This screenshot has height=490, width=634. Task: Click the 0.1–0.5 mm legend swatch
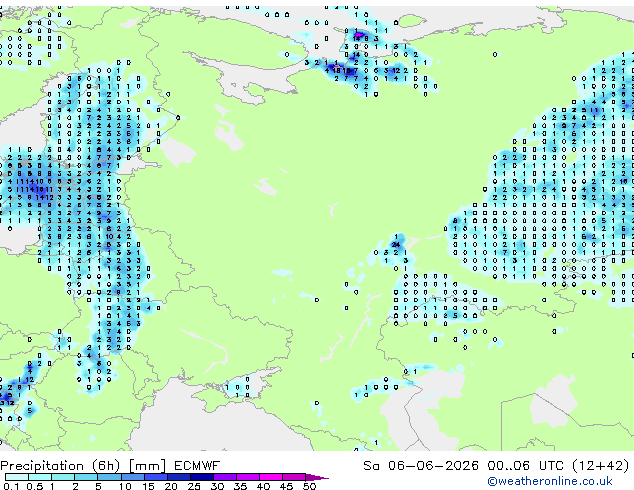coord(17,477)
